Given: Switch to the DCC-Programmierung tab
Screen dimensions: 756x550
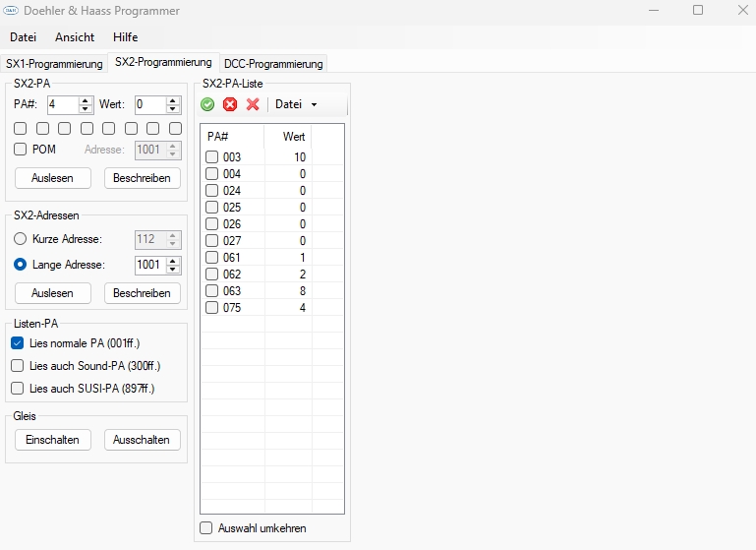Looking at the screenshot, I should pyautogui.click(x=273, y=64).
